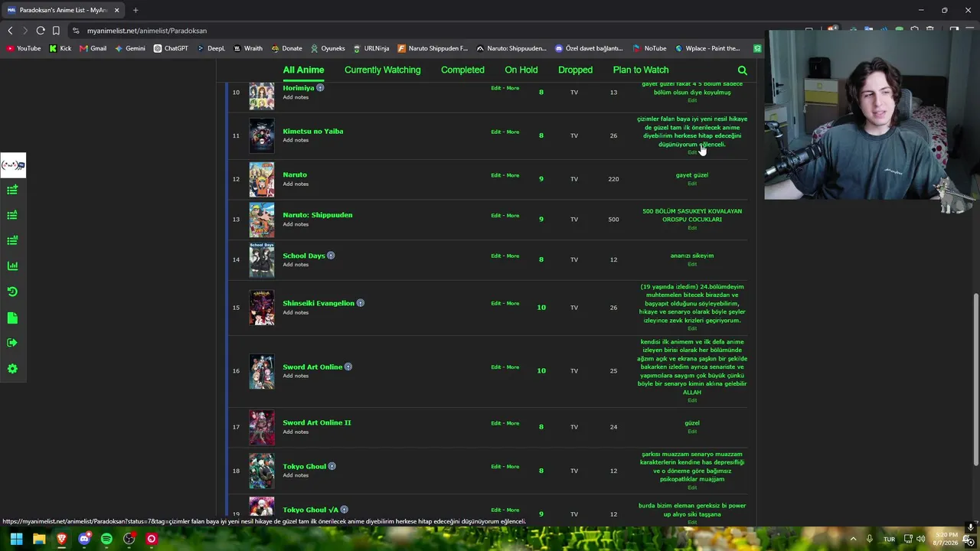Open the ChatGPT bookmark
The height and width of the screenshot is (551, 980).
click(171, 48)
